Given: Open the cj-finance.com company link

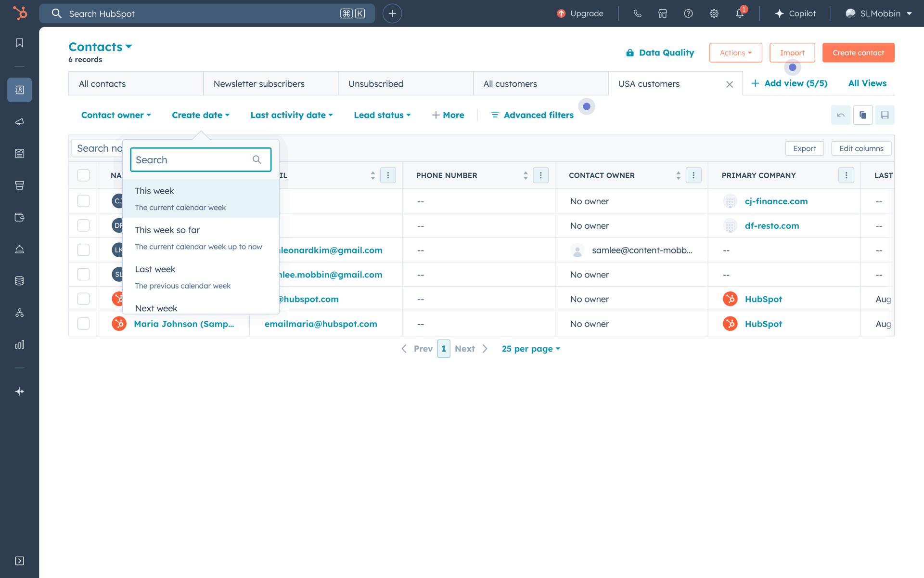Looking at the screenshot, I should (776, 201).
